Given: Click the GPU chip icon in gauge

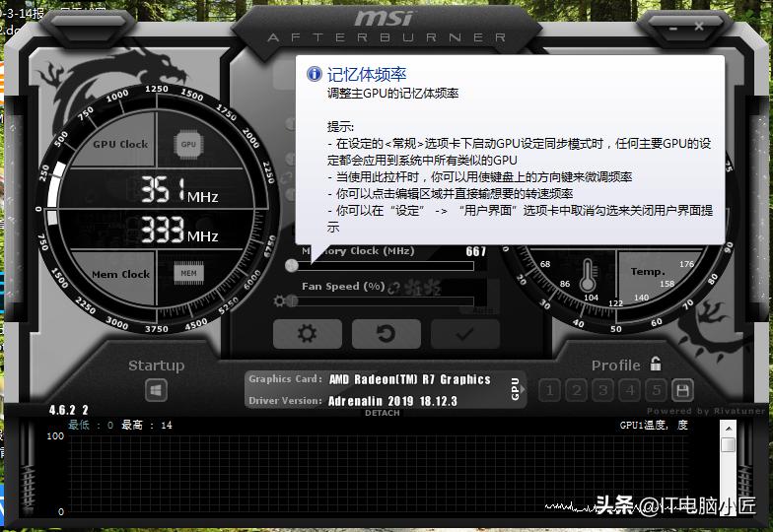Looking at the screenshot, I should click(188, 144).
